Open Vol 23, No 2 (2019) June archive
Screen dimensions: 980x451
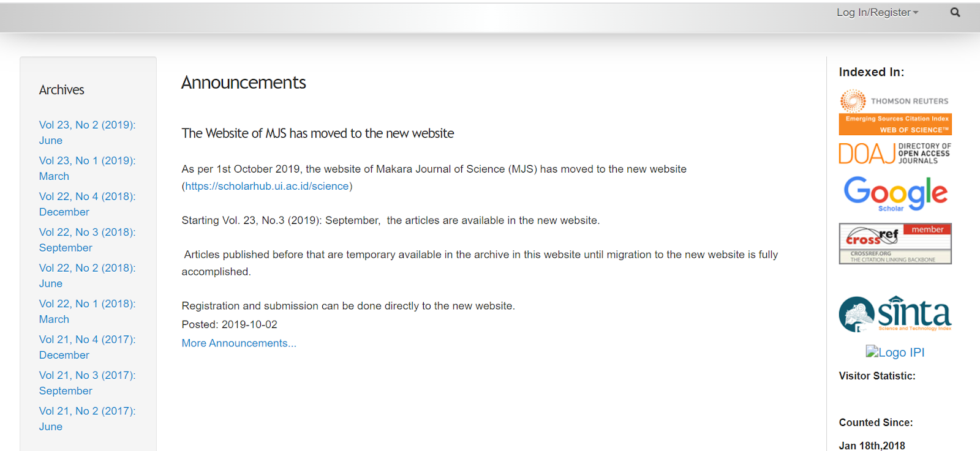[88, 133]
